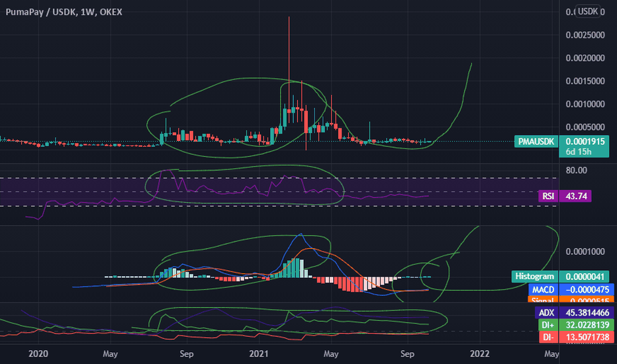Screen dimensions: 617x364
Task: Select the red DI- label
Action: (x=547, y=338)
